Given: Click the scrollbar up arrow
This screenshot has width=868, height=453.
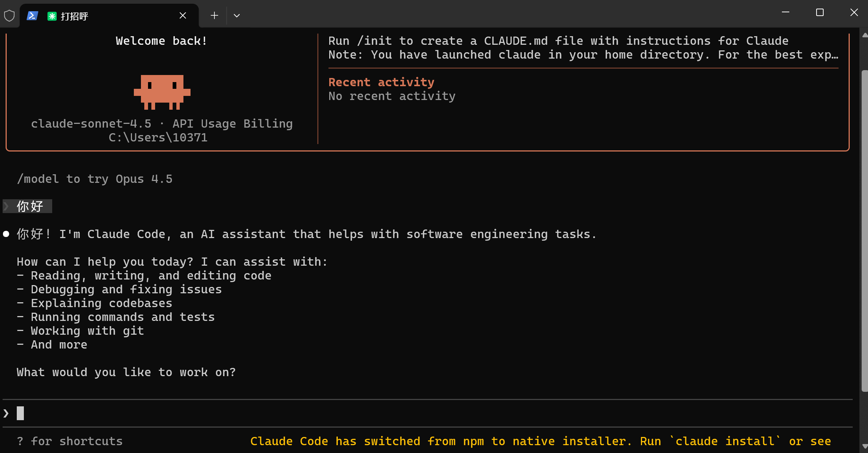Looking at the screenshot, I should click(x=865, y=35).
